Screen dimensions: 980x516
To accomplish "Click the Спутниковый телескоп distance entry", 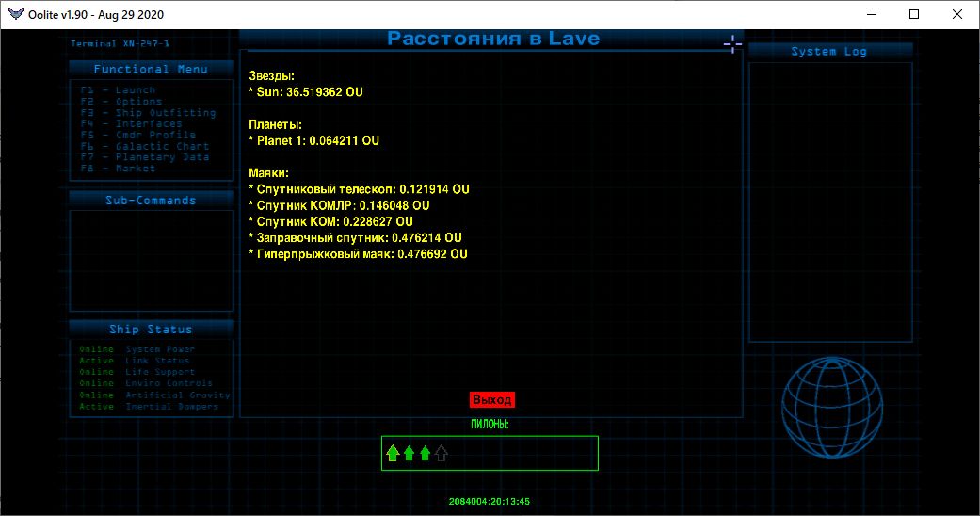I will tap(359, 189).
